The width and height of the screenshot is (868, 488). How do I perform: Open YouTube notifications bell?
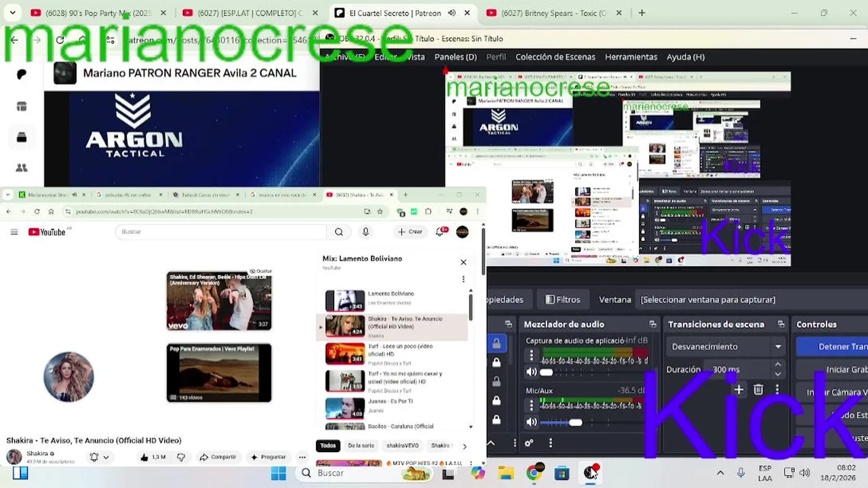coord(441,231)
